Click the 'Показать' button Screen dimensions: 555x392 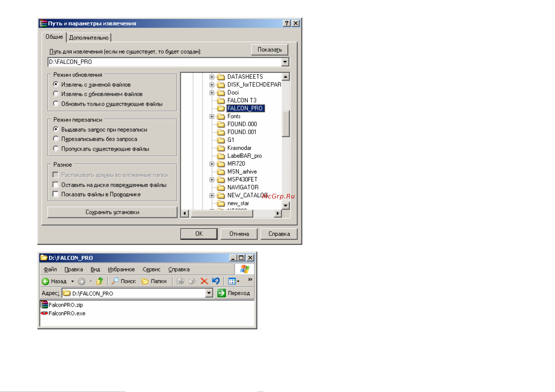tap(270, 50)
